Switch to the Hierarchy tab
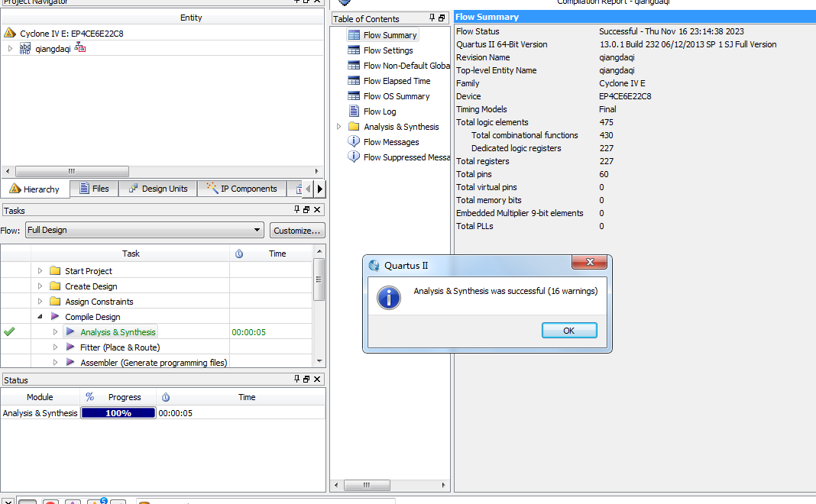The height and width of the screenshot is (504, 816). pos(35,189)
